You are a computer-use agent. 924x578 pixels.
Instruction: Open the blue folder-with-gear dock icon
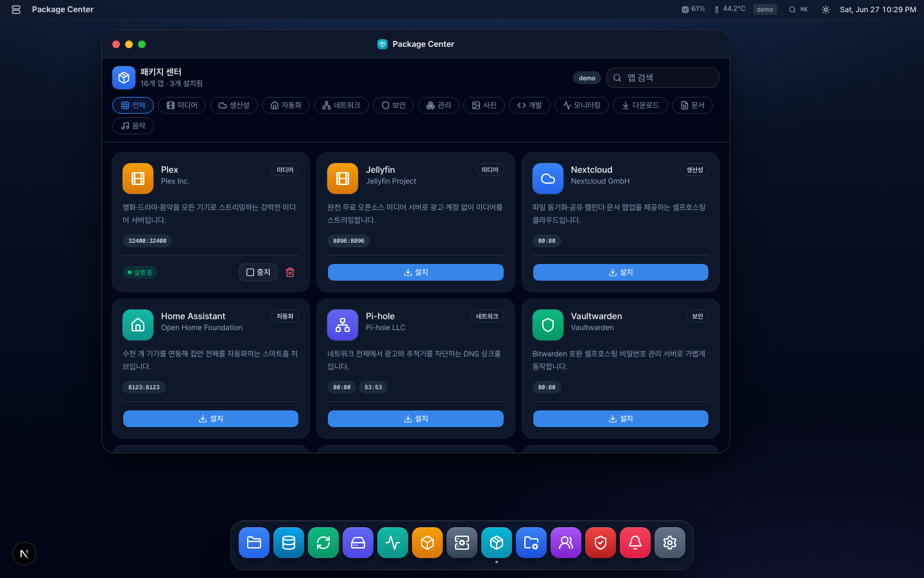(x=531, y=543)
